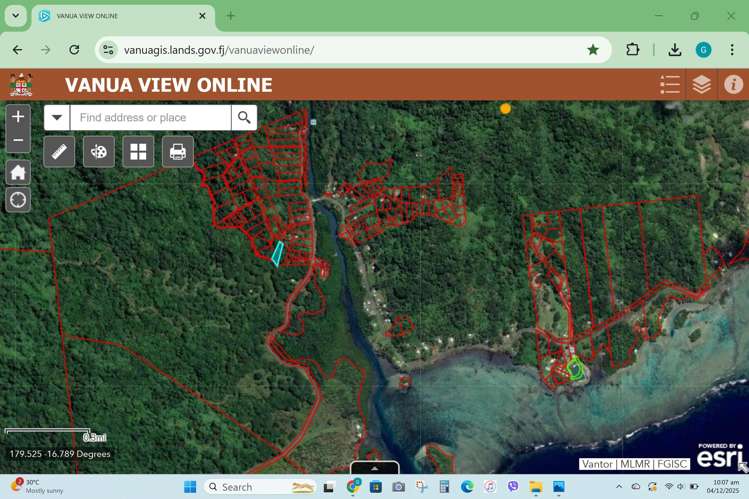Open the Camera app taskbar icon
Image resolution: width=749 pixels, height=499 pixels.
tap(398, 487)
